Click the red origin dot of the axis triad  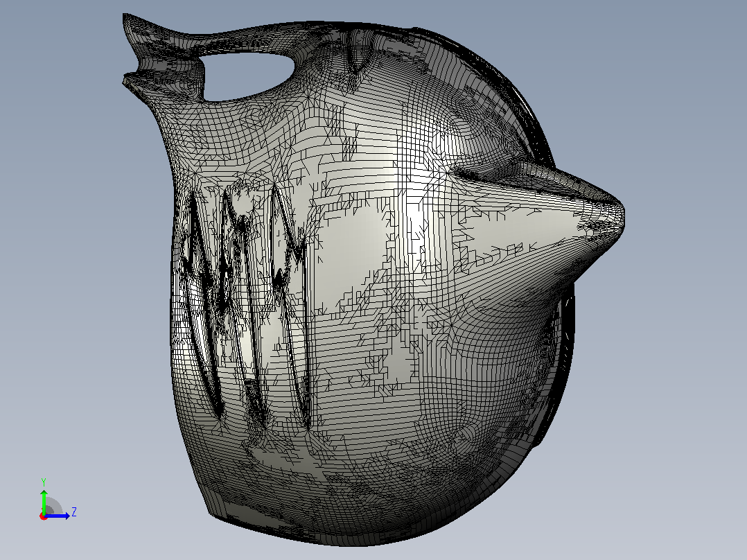(x=44, y=516)
